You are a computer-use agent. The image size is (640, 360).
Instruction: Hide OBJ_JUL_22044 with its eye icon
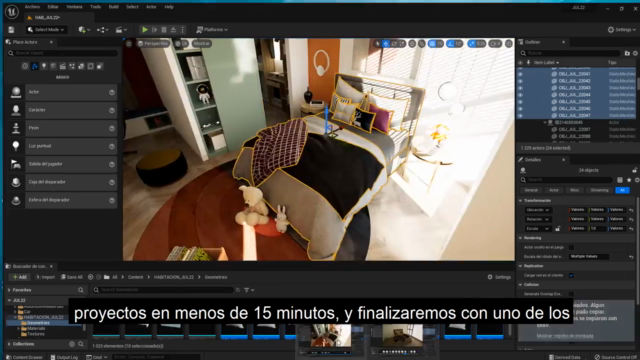(x=520, y=95)
